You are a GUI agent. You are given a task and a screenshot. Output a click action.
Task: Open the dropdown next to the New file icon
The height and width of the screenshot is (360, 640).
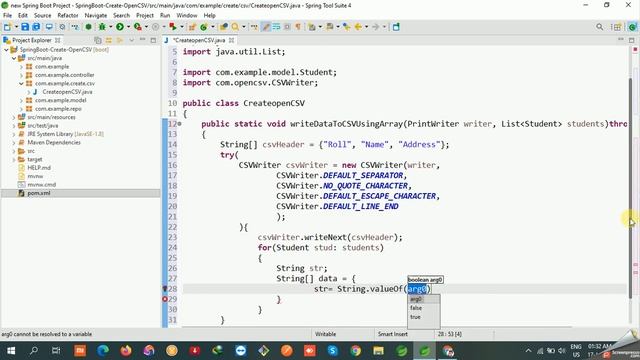coord(16,27)
